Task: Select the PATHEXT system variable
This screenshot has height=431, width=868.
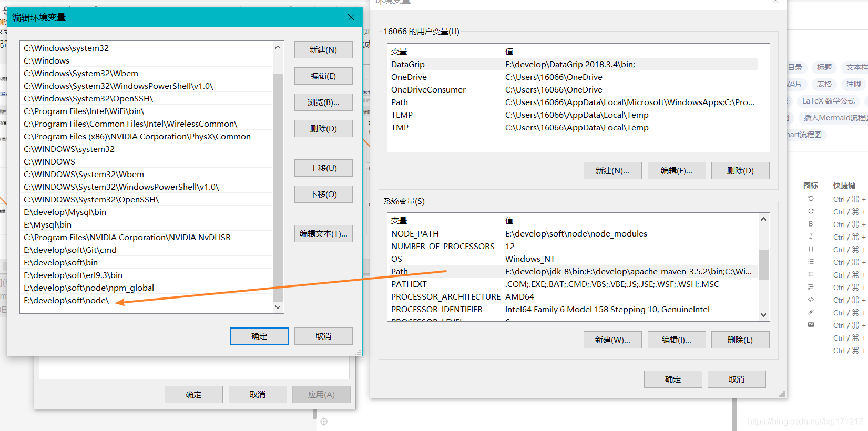Action: coord(573,284)
